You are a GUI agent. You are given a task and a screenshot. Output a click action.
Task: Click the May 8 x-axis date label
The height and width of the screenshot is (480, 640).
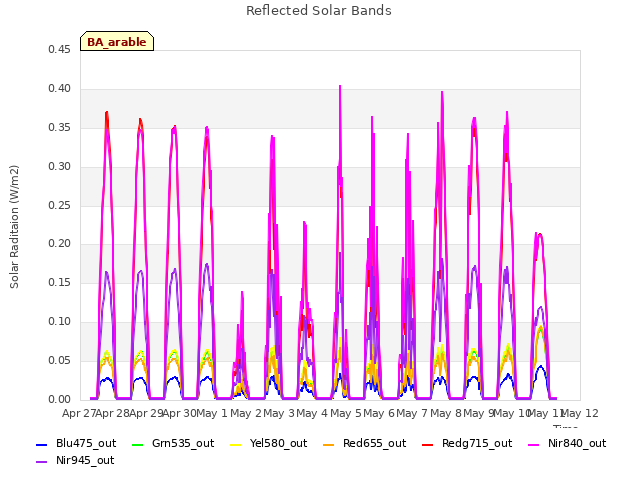(x=446, y=413)
